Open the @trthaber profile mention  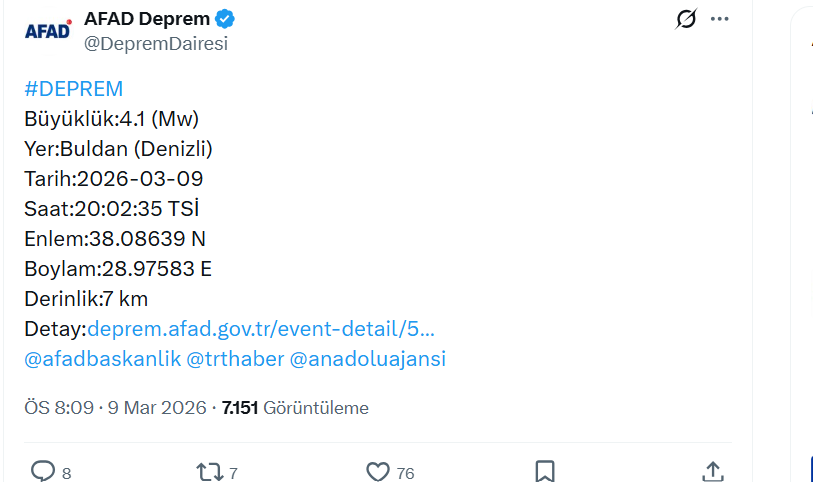(234, 359)
